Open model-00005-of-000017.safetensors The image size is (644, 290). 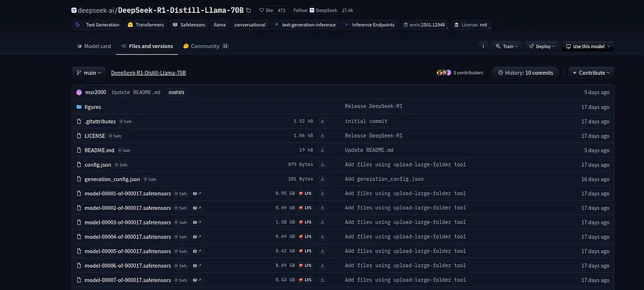128,251
